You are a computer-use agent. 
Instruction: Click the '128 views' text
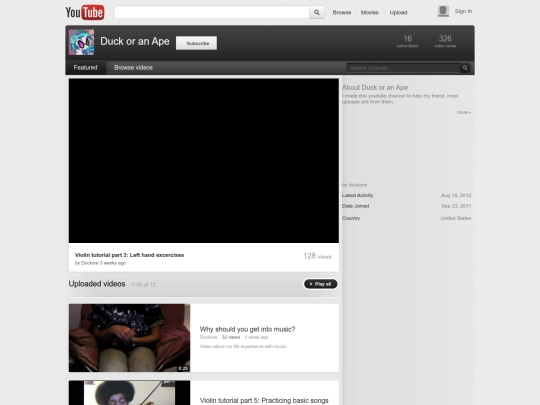(317, 256)
